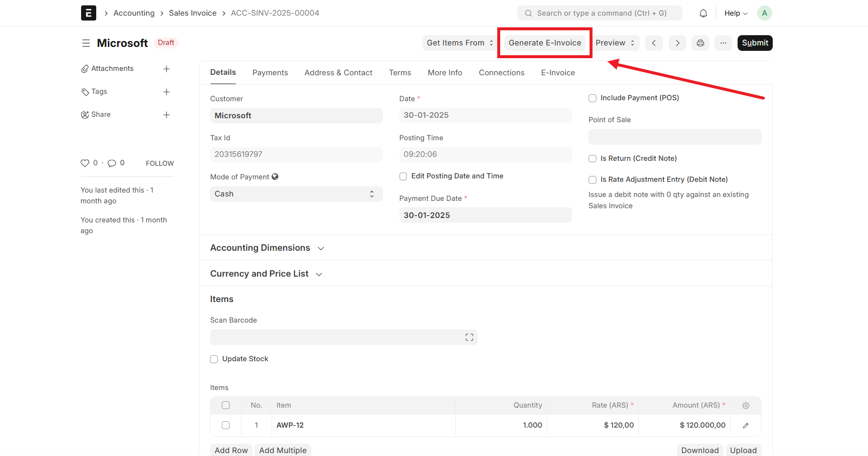Switch to the Payments tab
Image resolution: width=868 pixels, height=456 pixels.
[x=270, y=72]
